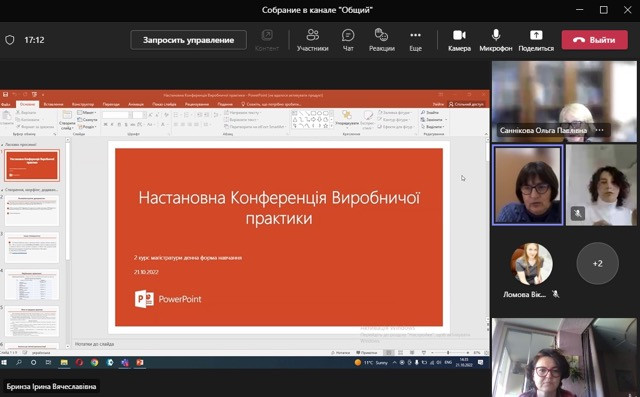
Task: Select the Конструктор ribbon tab in PowerPoint
Action: point(82,104)
